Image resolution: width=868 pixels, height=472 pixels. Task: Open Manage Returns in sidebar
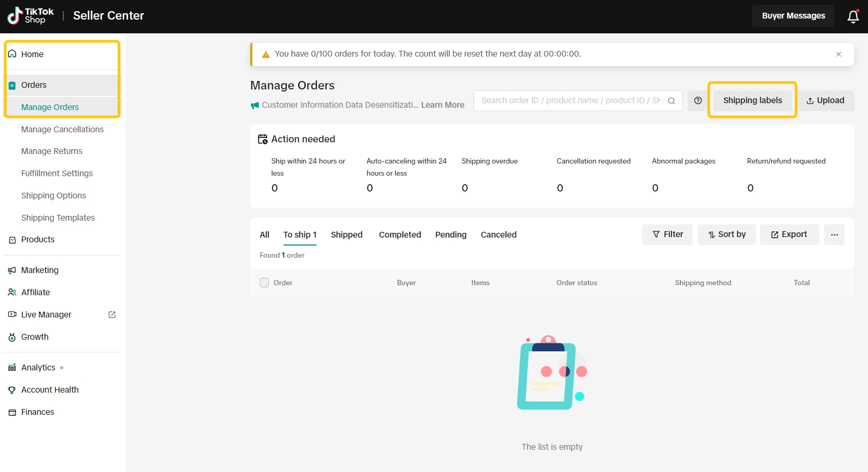point(52,151)
